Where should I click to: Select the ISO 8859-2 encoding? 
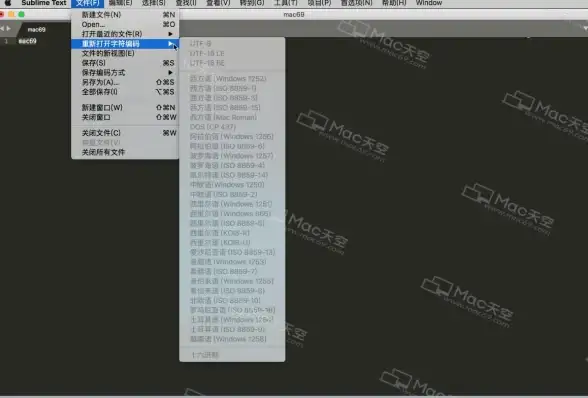coord(232,195)
